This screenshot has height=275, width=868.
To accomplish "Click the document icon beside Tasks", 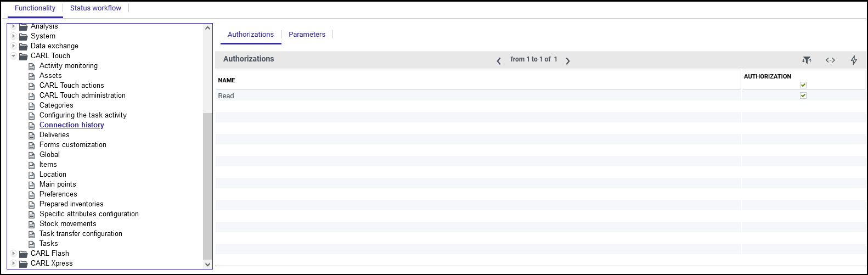I will tap(32, 244).
